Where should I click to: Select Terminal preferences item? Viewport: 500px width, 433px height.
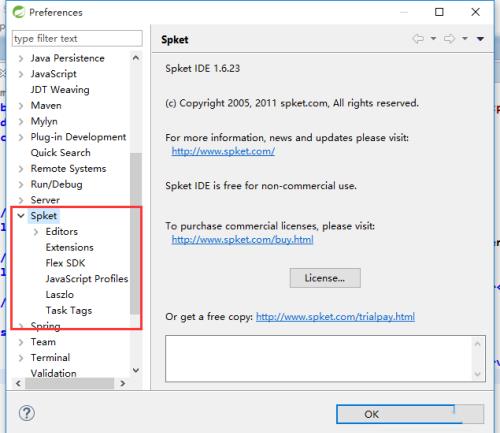(x=50, y=358)
